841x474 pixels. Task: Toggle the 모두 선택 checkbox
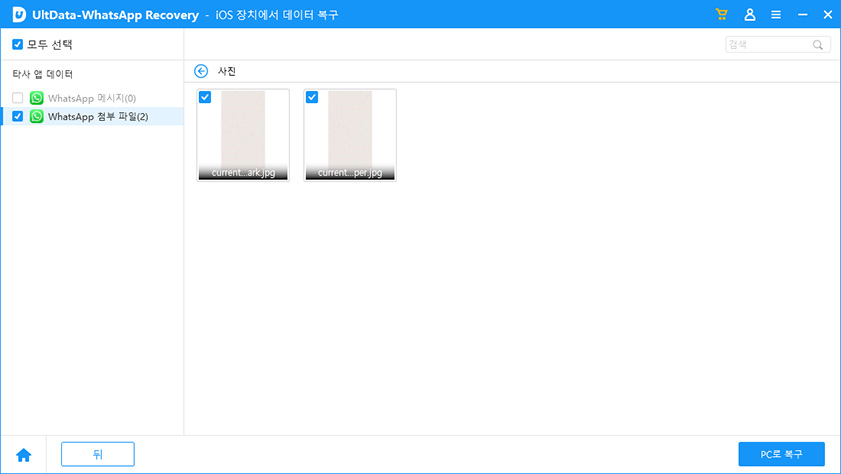pyautogui.click(x=17, y=45)
